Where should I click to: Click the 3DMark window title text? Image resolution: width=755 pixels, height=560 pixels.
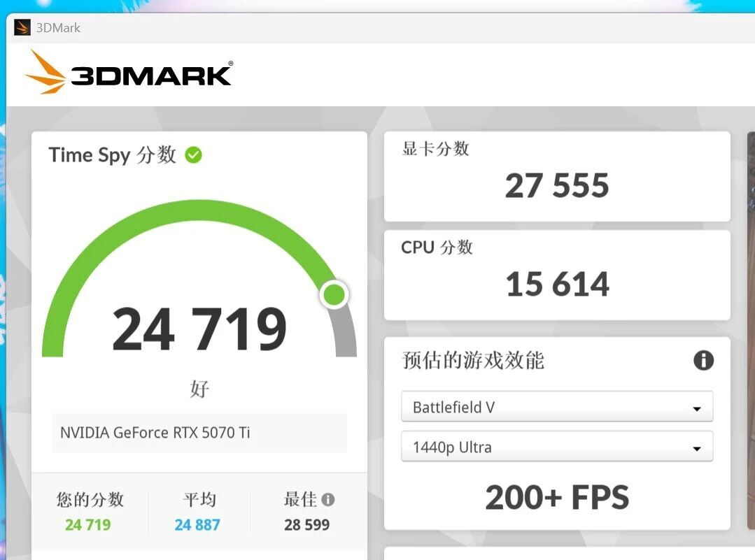click(x=58, y=28)
